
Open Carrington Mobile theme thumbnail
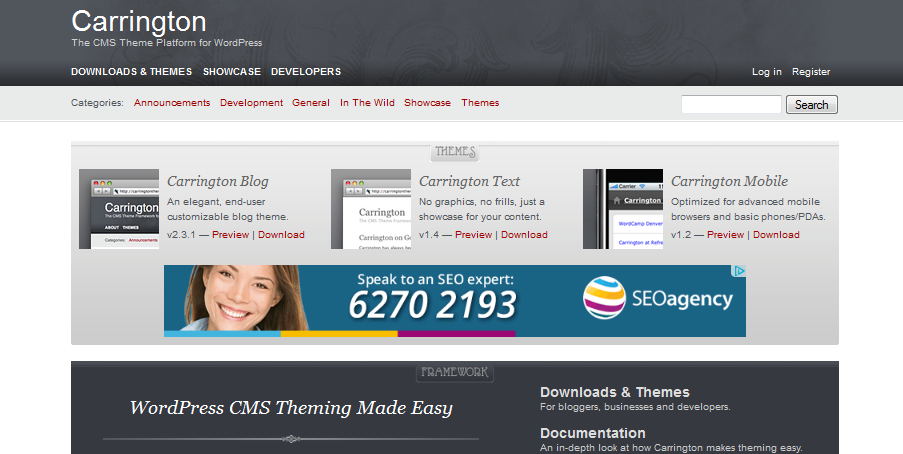(x=623, y=209)
